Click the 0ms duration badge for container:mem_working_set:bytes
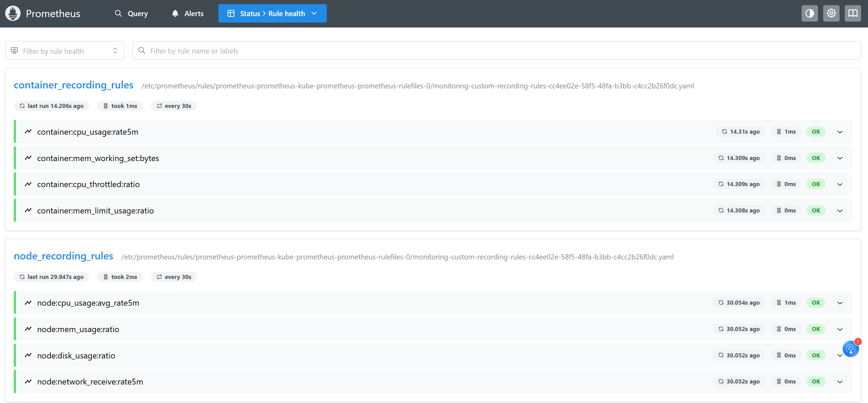Image resolution: width=868 pixels, height=403 pixels. point(786,158)
